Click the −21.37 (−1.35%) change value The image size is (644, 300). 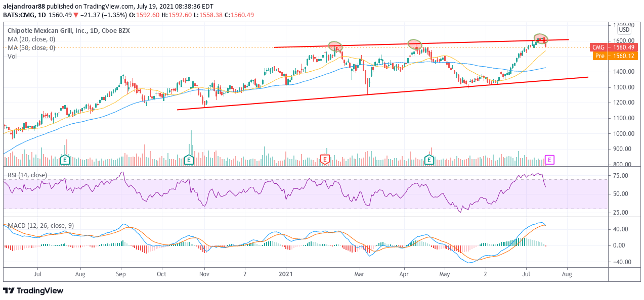tap(104, 15)
